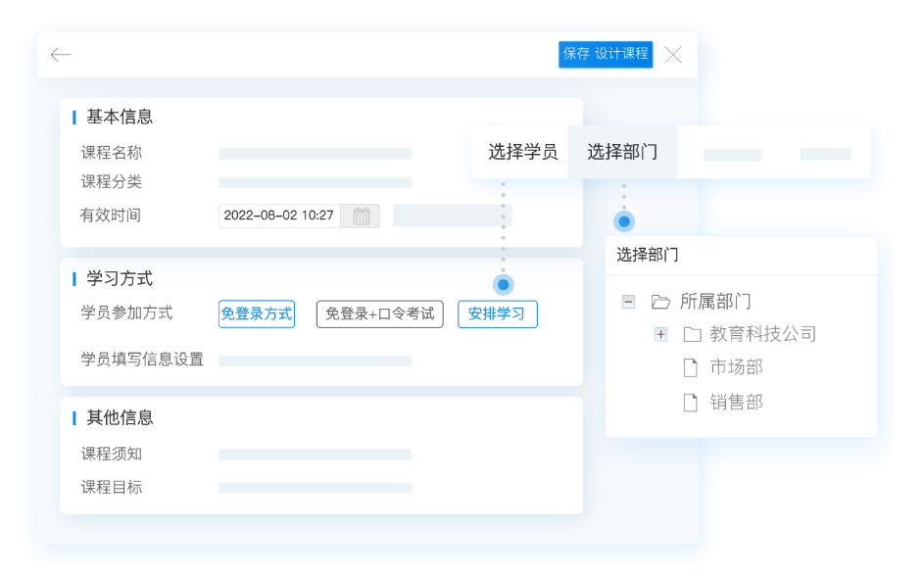Select 市场部 in the department tree
Screen dimensions: 924x578
736,368
